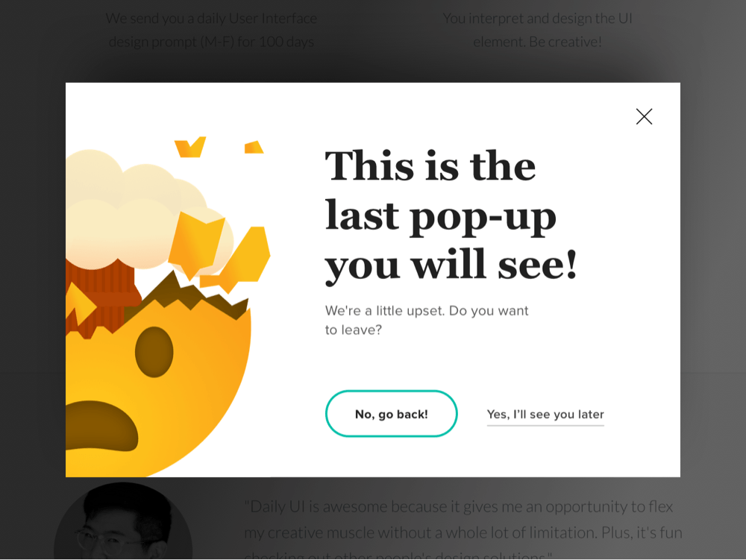Click the dark overlay right of pop-up
The image size is (746, 560).
[712, 280]
